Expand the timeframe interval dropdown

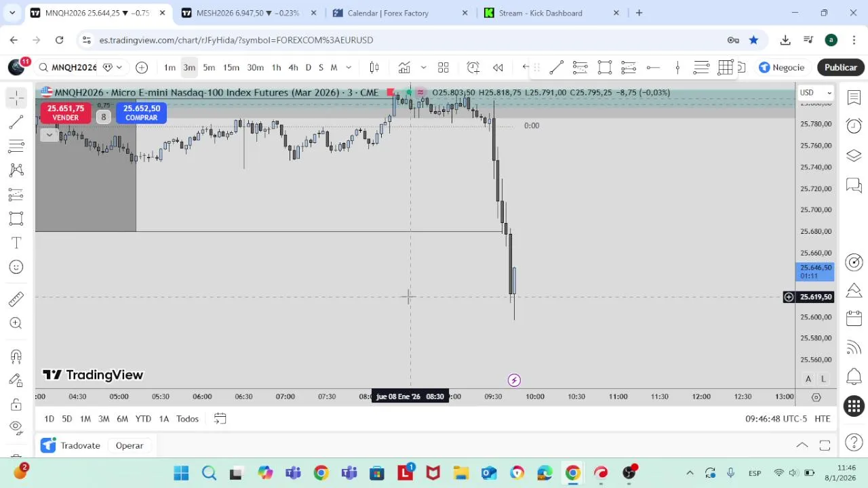click(x=349, y=67)
